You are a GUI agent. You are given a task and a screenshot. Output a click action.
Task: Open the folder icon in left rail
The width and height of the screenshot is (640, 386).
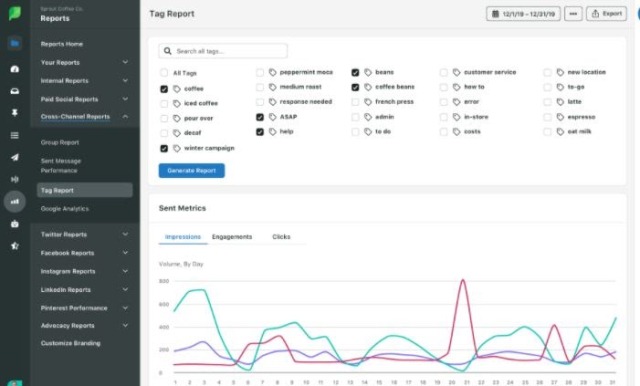15,43
